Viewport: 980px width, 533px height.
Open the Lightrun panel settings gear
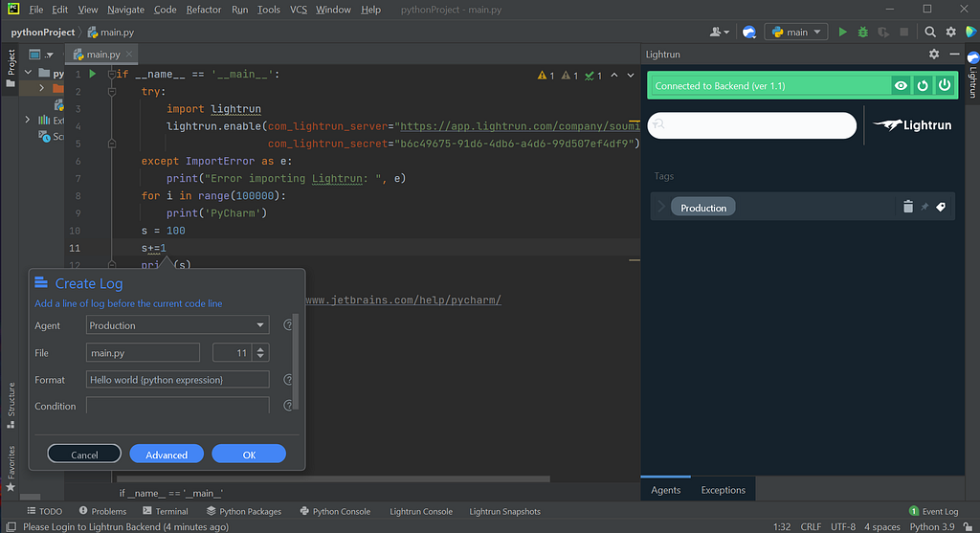[x=934, y=55]
